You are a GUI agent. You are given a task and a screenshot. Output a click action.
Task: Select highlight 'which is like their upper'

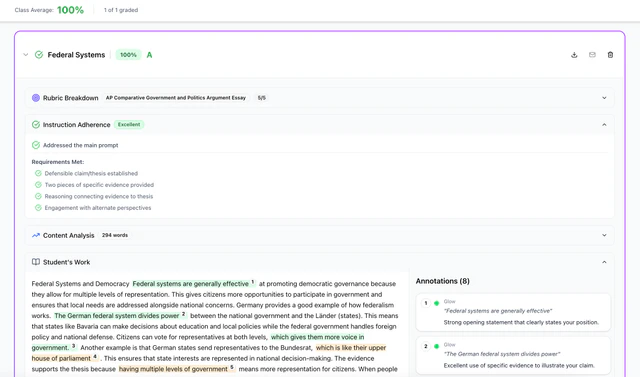click(x=351, y=348)
